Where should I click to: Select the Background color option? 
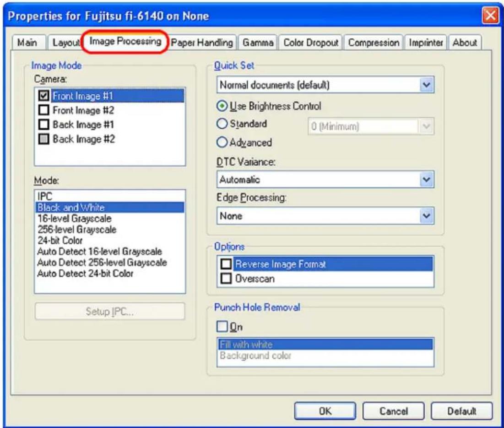point(325,356)
